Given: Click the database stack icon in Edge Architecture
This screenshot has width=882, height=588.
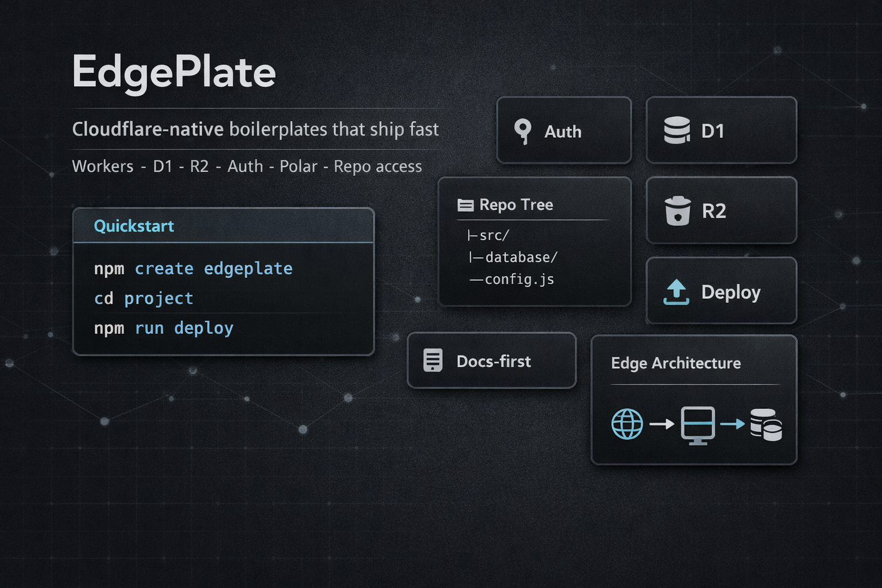Looking at the screenshot, I should point(766,425).
